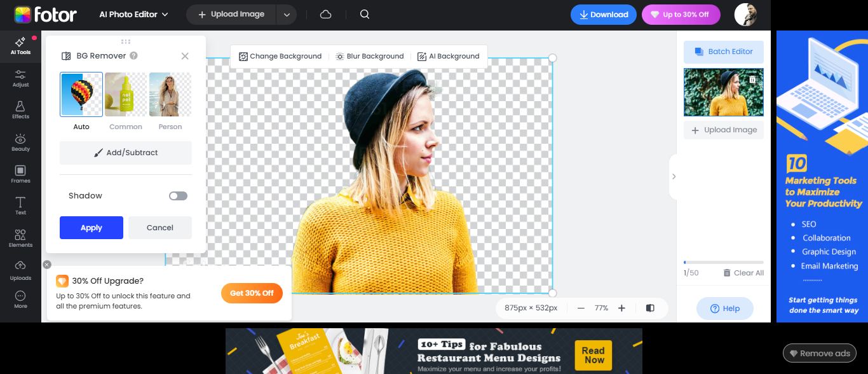Toggle the compare before/after icon
The width and height of the screenshot is (868, 374).
coord(650,308)
